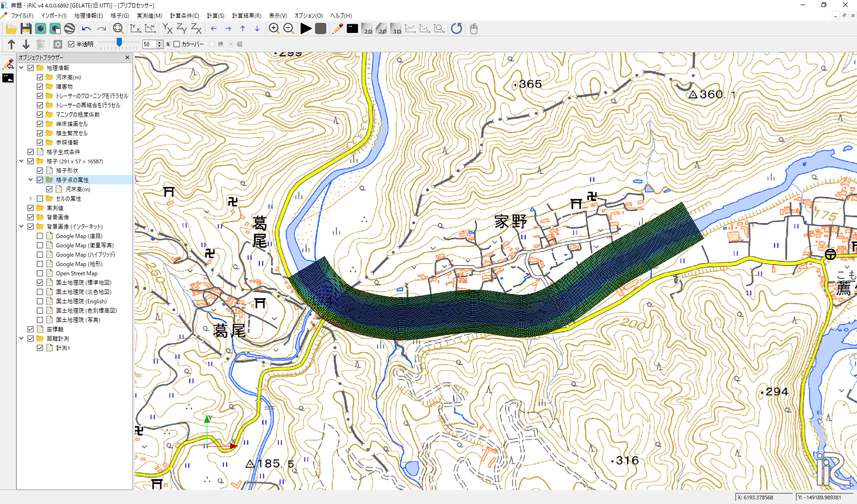Uncheck マニングの粗度係数 checkbox
The image size is (857, 504).
click(x=40, y=115)
